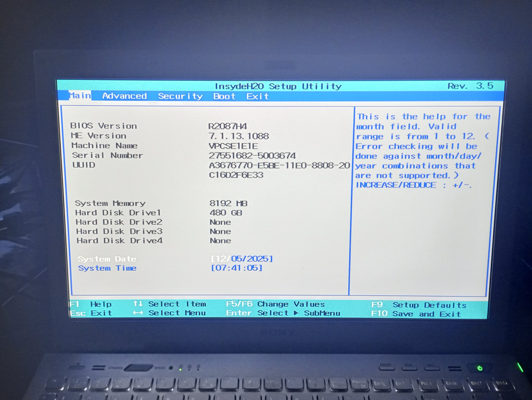532x400 pixels.
Task: Select the System Time label
Action: pos(107,268)
